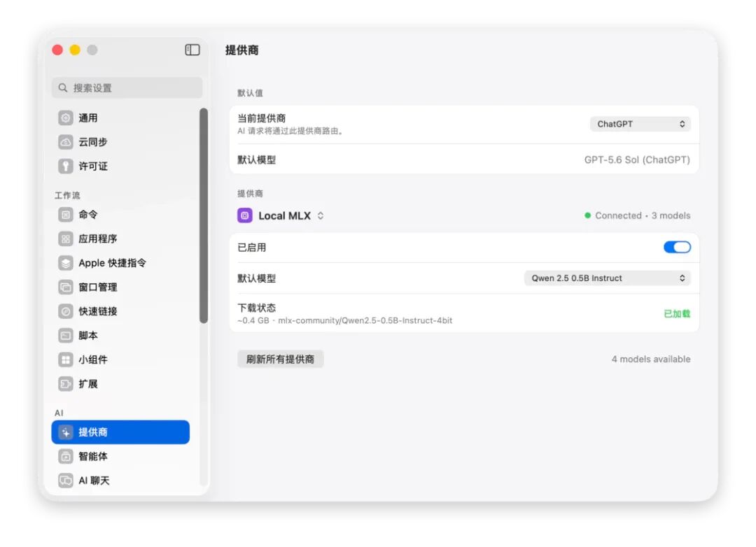
Task: Select Apple 快捷指令 in the sidebar
Action: tap(120, 262)
